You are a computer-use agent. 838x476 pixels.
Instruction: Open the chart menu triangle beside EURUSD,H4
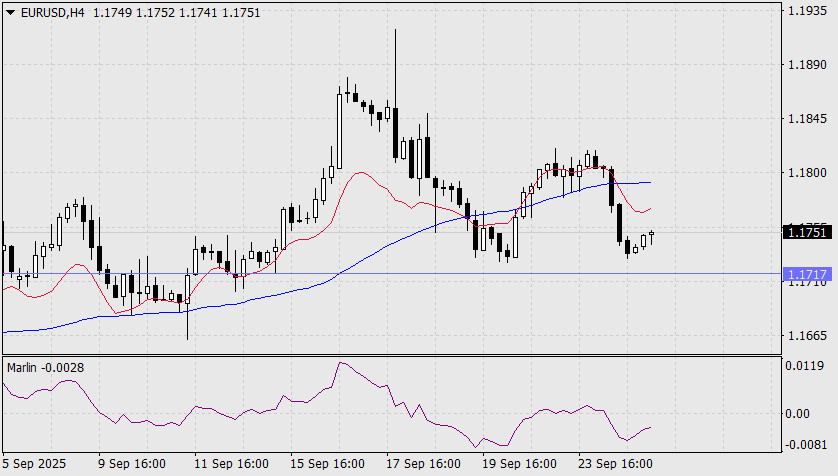11,12
